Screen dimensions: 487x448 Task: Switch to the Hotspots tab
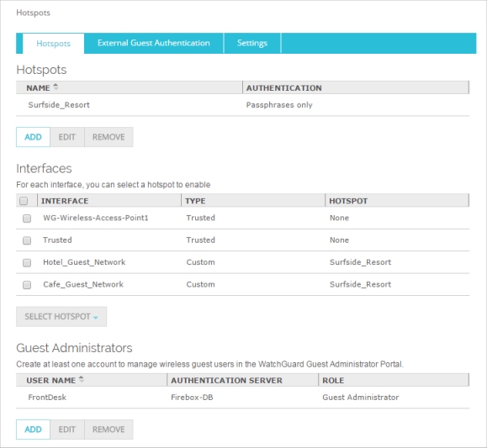point(53,43)
